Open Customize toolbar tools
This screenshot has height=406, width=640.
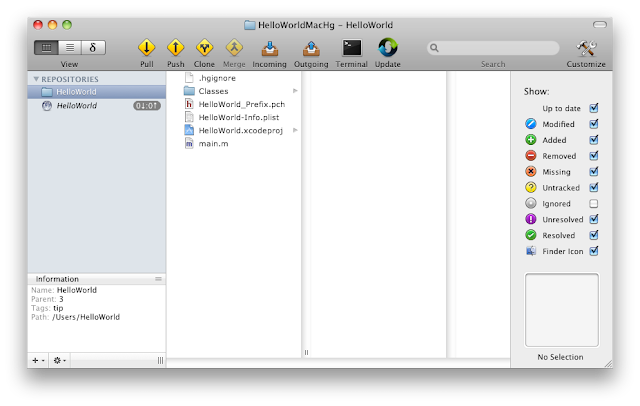[x=586, y=49]
